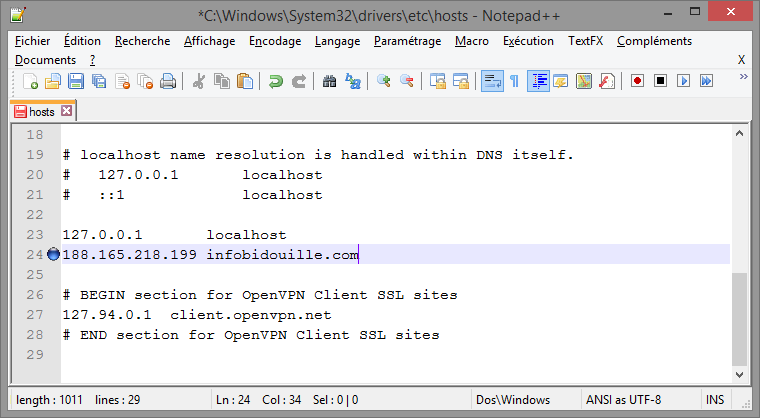Screen dimensions: 760x418
Task: Click the Notepad++ title bar app icon
Action: click(x=18, y=15)
